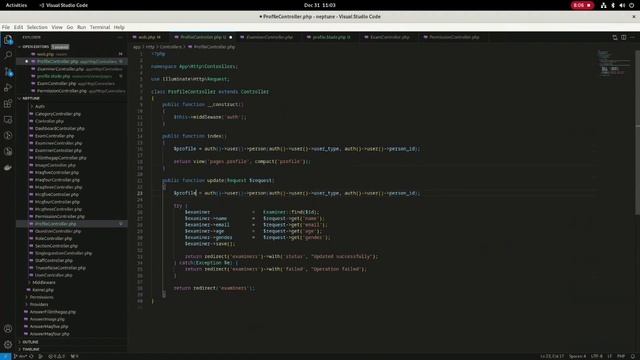Click the Spaces indentation status item

[x=577, y=356]
